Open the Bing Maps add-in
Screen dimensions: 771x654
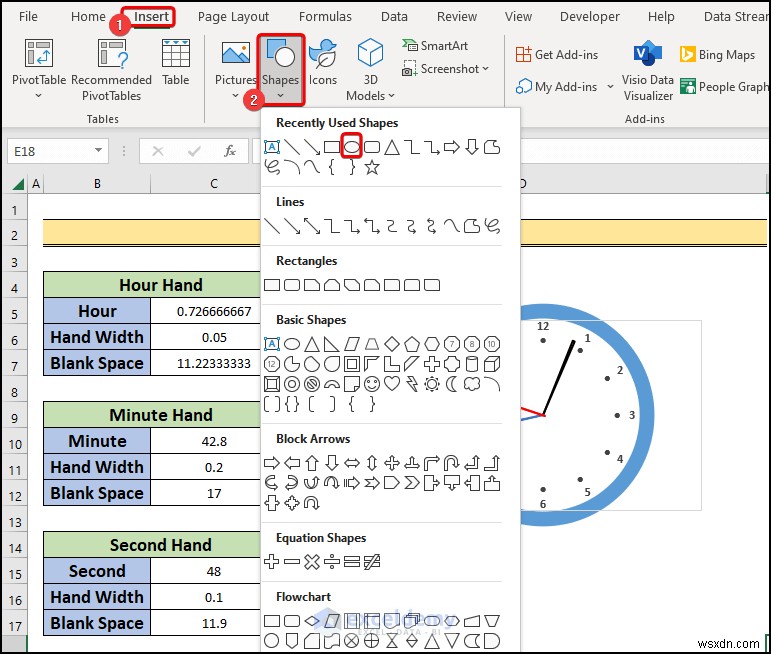pyautogui.click(x=717, y=55)
